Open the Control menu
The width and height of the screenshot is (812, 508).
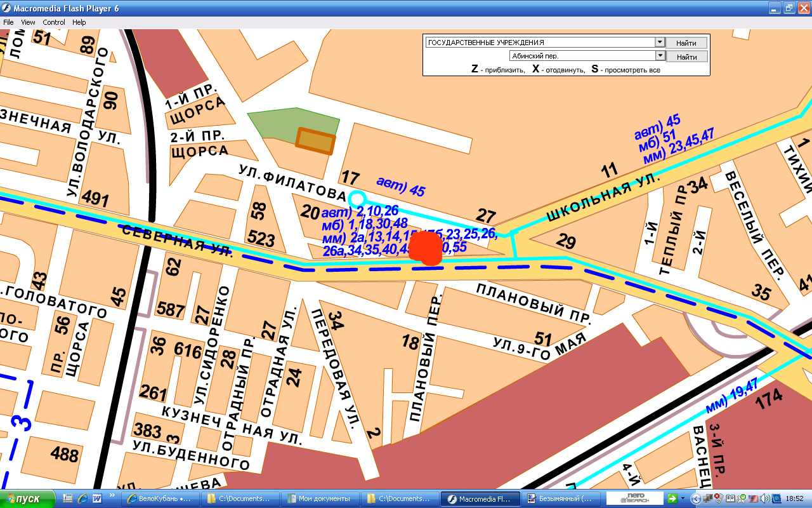pos(54,22)
